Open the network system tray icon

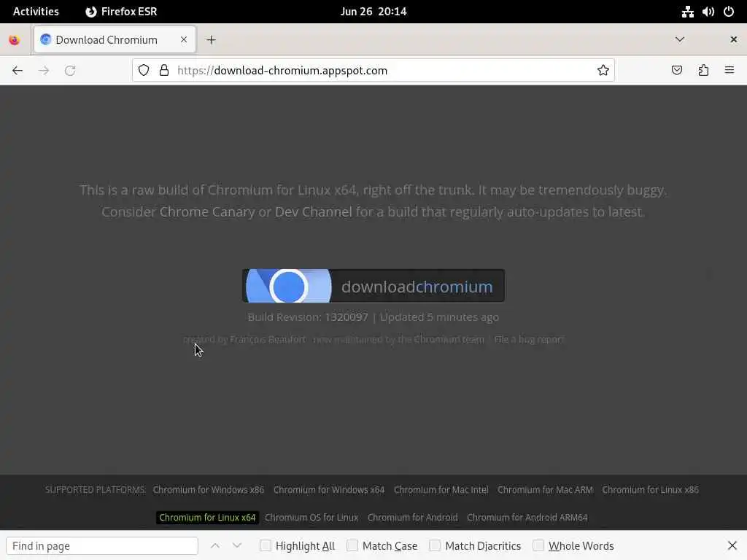pos(687,12)
